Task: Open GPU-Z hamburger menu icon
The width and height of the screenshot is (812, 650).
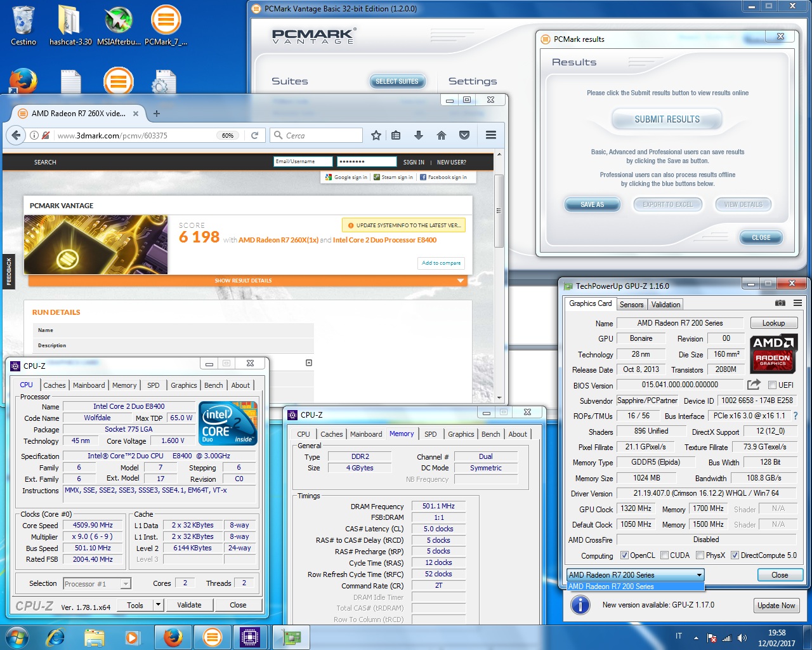Action: (x=797, y=303)
